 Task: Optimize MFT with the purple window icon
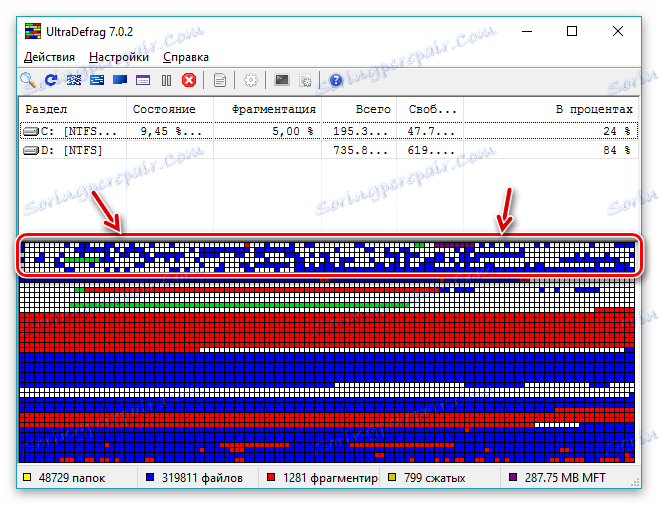143,80
